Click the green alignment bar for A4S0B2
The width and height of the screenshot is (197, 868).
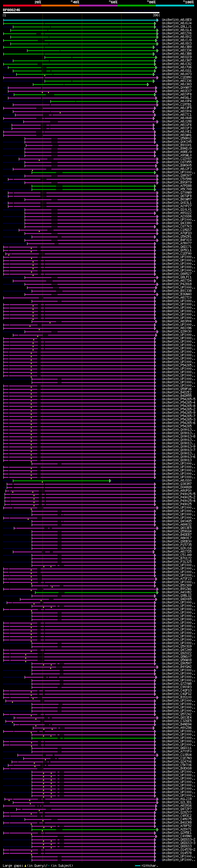[96, 592]
